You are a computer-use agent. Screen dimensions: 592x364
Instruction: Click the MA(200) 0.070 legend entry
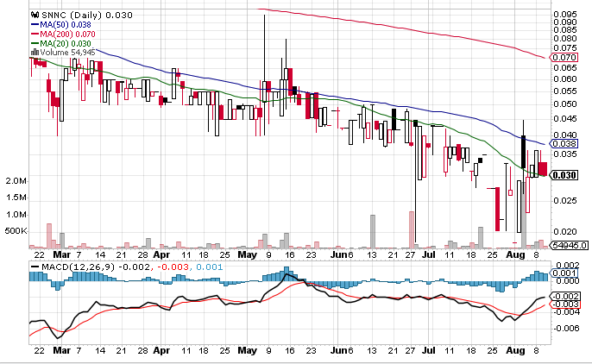pos(67,35)
